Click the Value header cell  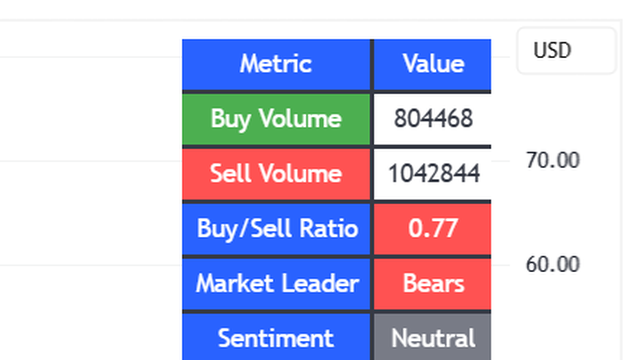click(x=433, y=64)
